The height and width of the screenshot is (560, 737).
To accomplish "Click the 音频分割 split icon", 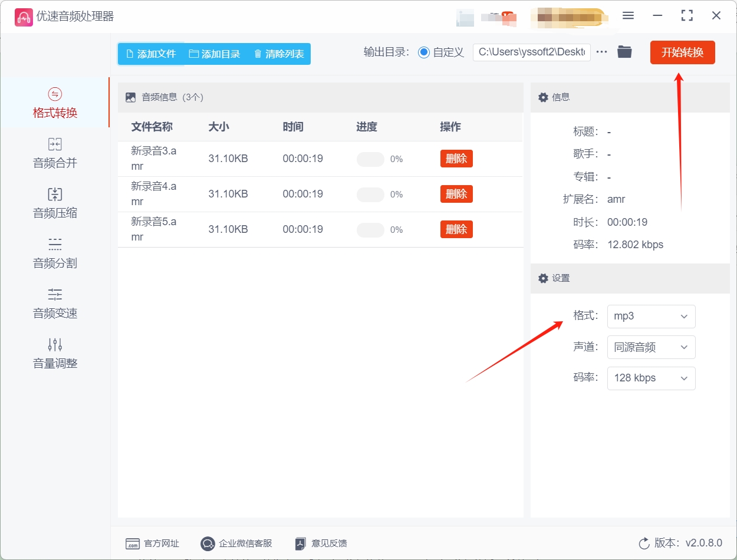I will 55,244.
